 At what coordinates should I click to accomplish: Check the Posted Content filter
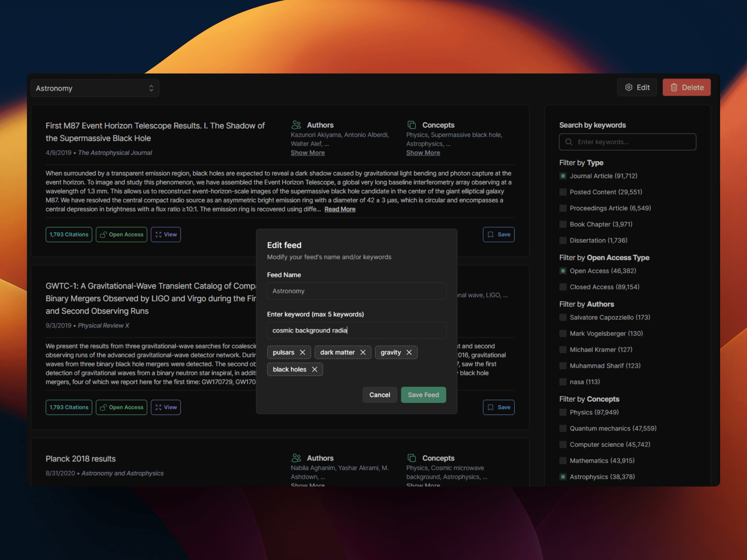(x=563, y=192)
